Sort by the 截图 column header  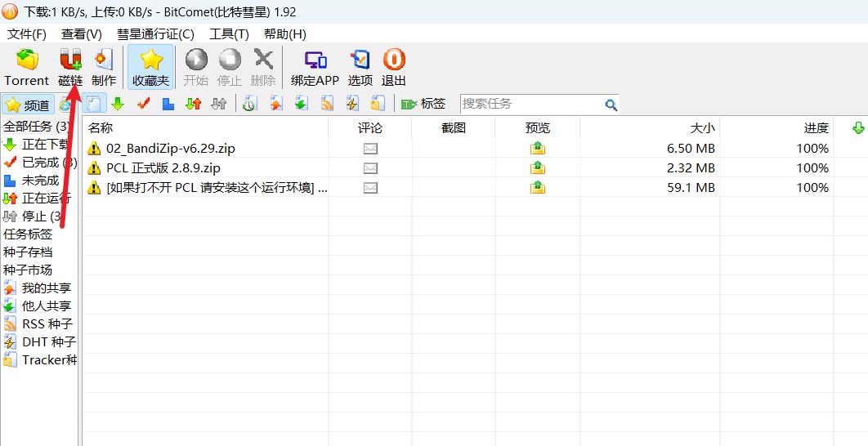(454, 127)
